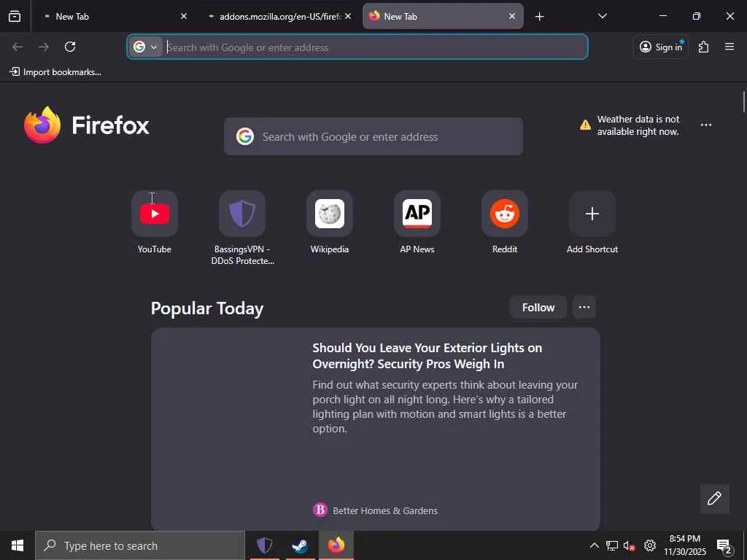Click the Windows taskbar search box
747x560 pixels.
click(140, 545)
